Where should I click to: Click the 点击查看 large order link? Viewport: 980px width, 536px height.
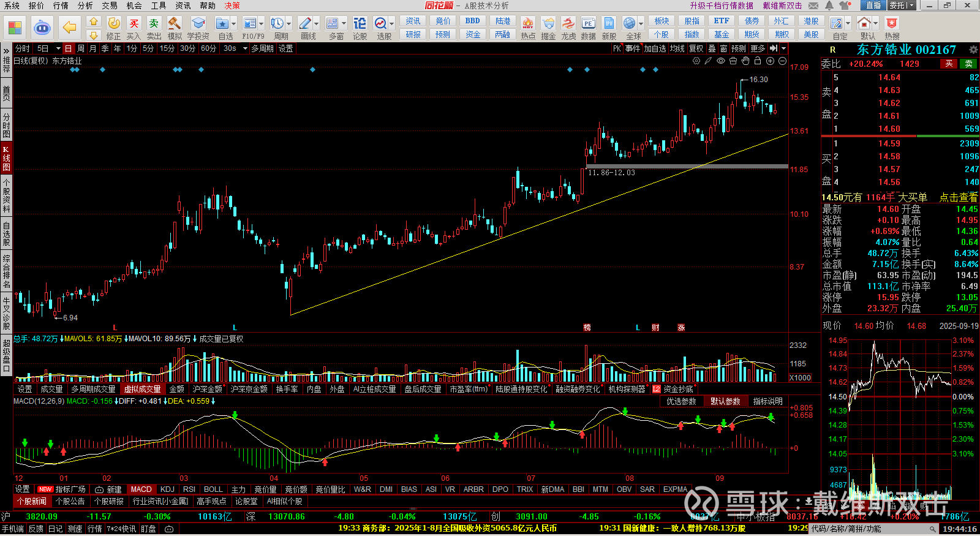point(958,197)
